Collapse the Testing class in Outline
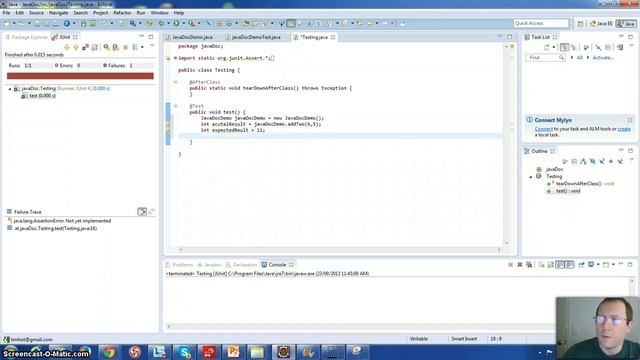This screenshot has width=640, height=360. coord(531,177)
